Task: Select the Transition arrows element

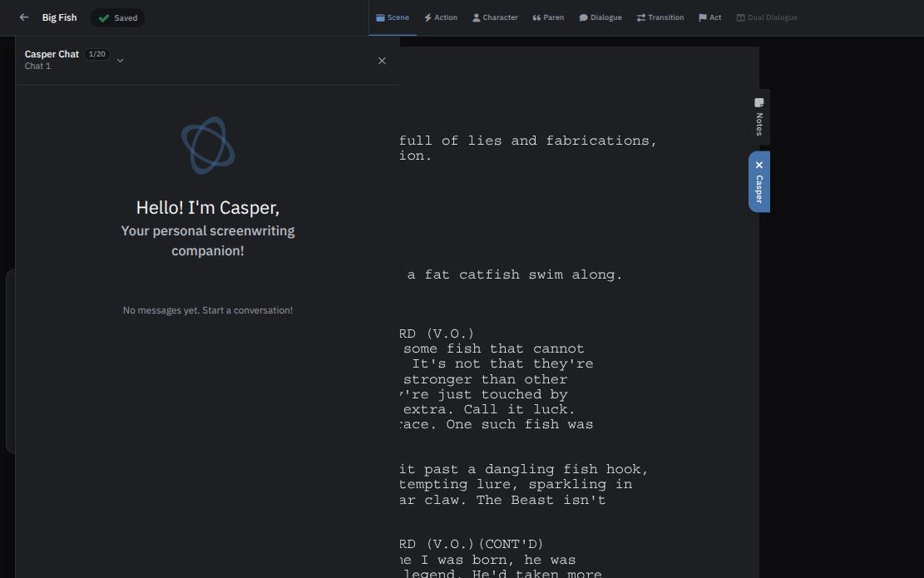Action: pos(660,17)
